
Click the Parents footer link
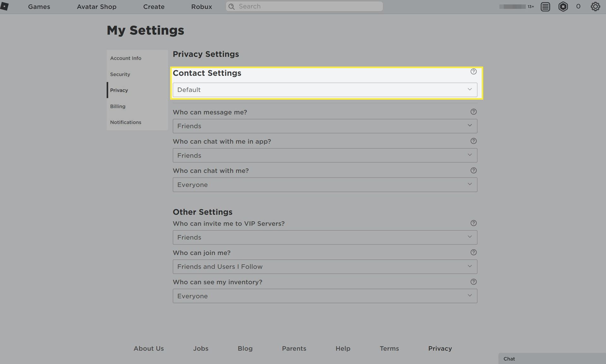tap(294, 349)
